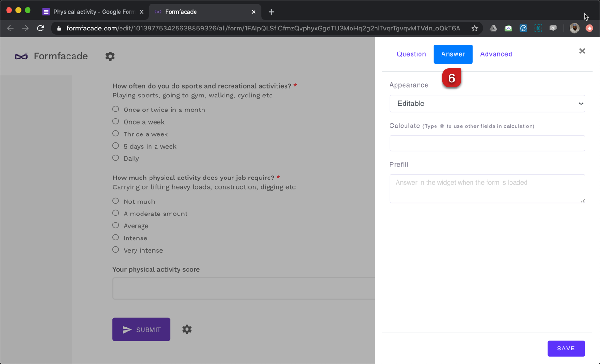
Task: Click the compass browser extension icon
Action: coord(523,28)
